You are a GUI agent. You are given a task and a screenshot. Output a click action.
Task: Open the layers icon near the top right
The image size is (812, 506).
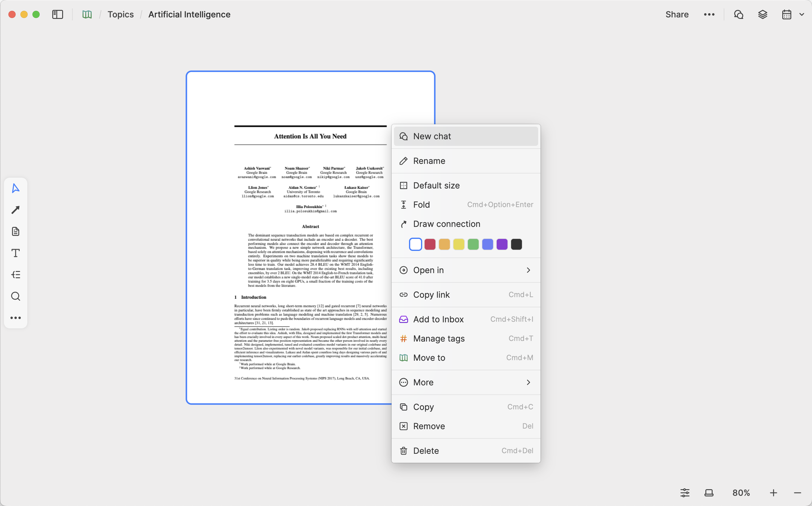click(762, 14)
